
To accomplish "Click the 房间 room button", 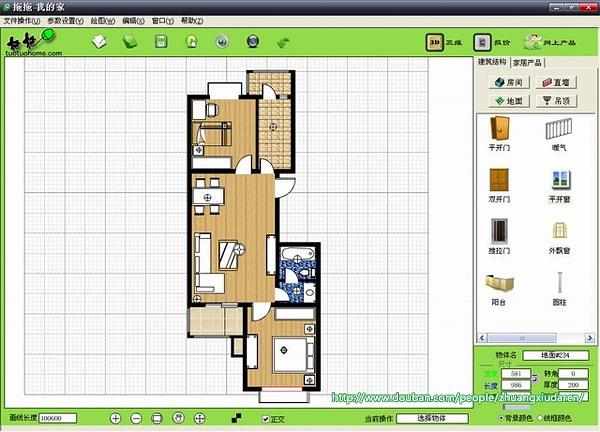I will 506,83.
